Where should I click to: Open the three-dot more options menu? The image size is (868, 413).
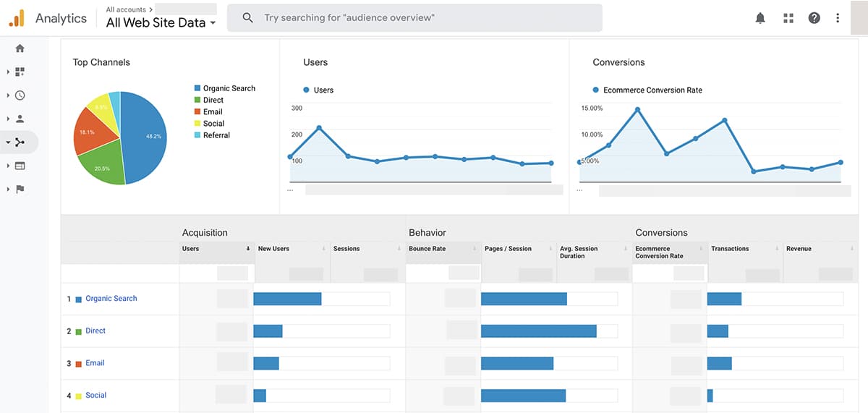(838, 18)
